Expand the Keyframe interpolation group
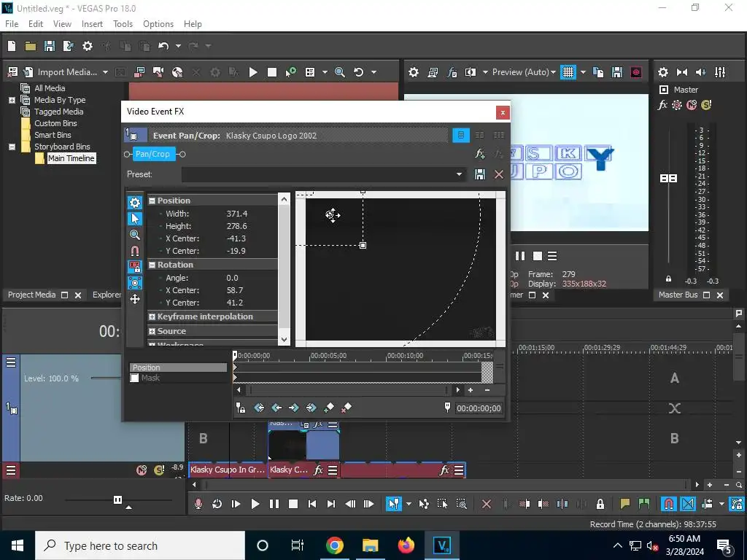Image resolution: width=747 pixels, height=560 pixels. [152, 316]
